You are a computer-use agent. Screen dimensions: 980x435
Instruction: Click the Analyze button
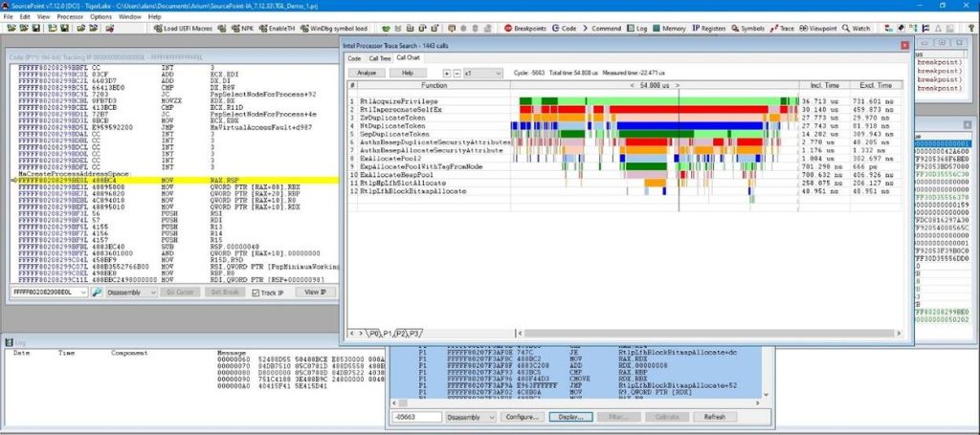(366, 73)
